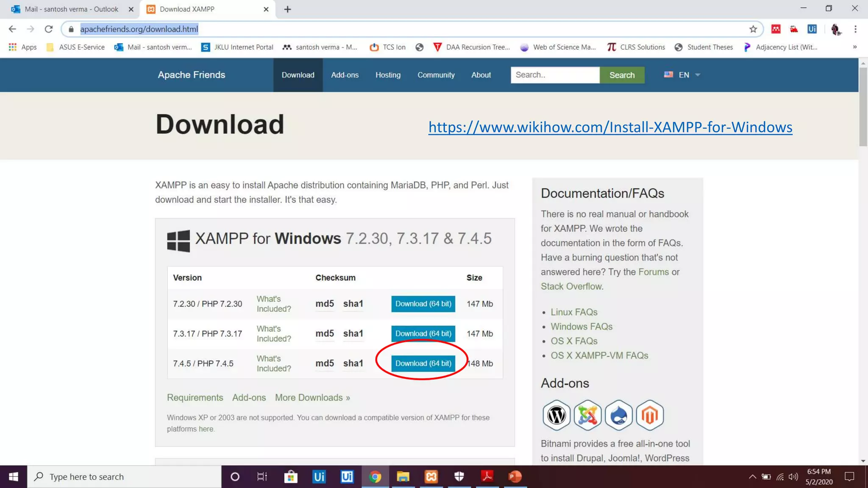Image resolution: width=868 pixels, height=488 pixels.
Task: Open What's Included for 7.4.5
Action: pos(274,363)
